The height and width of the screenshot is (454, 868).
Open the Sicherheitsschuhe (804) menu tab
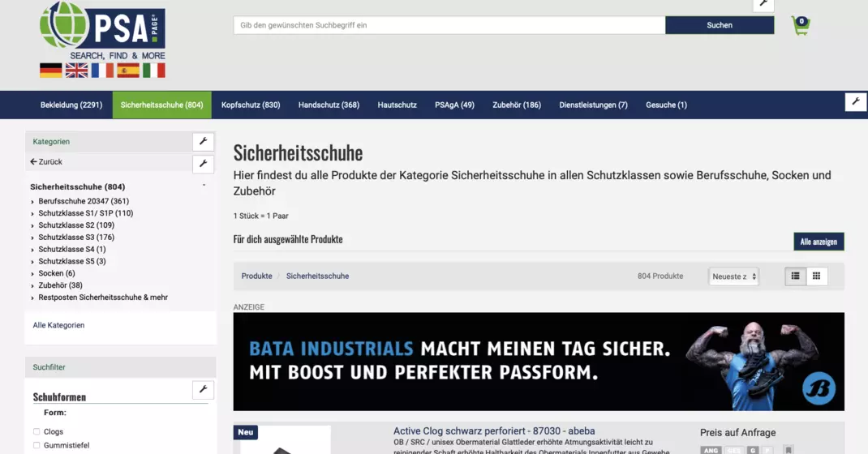click(161, 105)
